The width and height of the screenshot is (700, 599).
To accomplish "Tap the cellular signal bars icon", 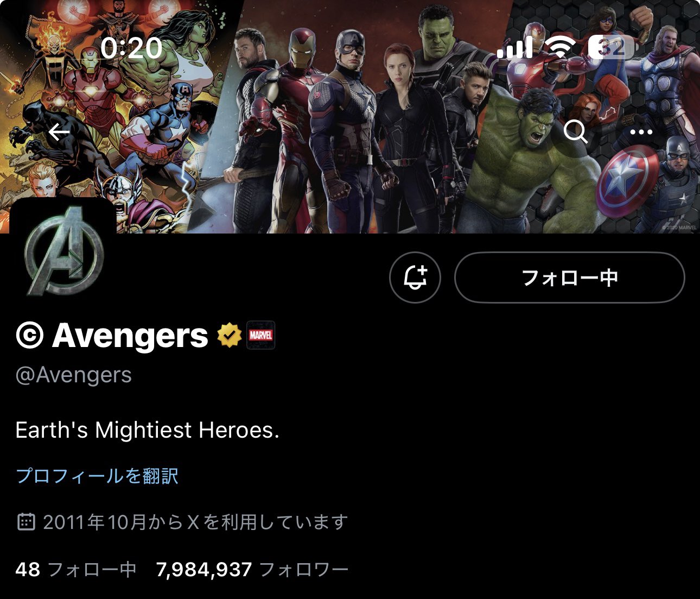I will coord(514,48).
